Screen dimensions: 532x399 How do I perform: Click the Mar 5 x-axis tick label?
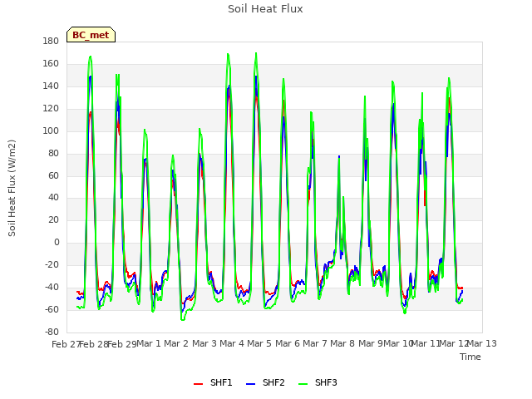[x=259, y=343]
